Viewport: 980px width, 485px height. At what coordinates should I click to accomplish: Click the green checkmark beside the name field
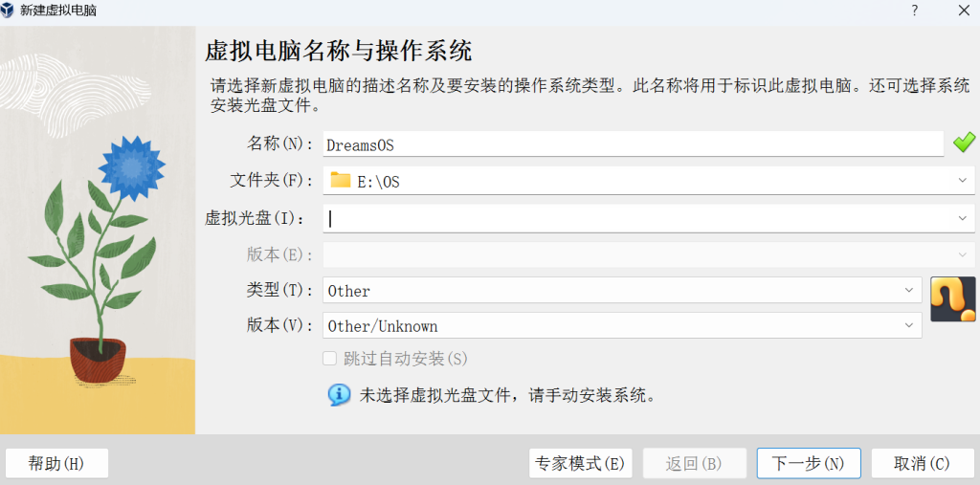pos(964,143)
